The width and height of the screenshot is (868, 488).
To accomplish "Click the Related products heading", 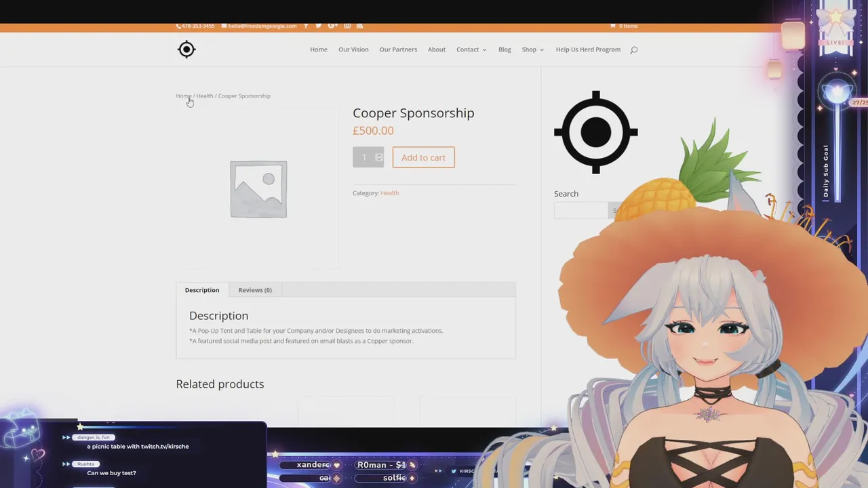I will 220,384.
